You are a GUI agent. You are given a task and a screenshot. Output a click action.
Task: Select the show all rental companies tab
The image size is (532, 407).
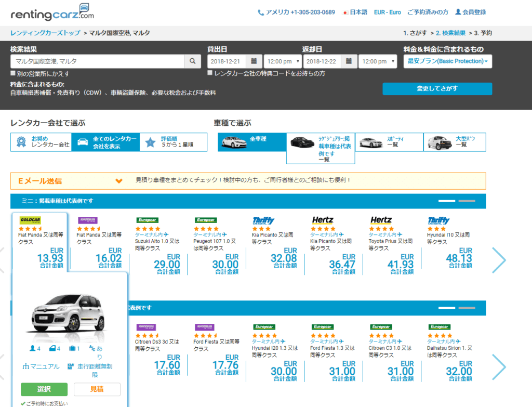(x=105, y=142)
